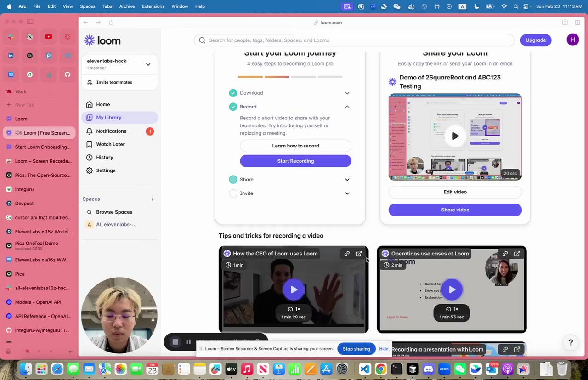Screen dimensions: 588x380
Task: Open Finder from the Dock
Action: point(26,369)
